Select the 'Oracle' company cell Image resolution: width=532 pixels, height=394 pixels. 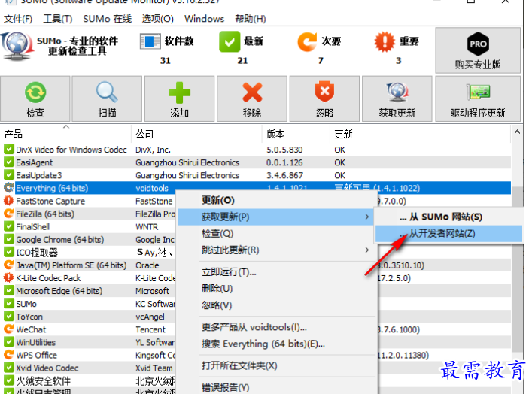tap(147, 265)
